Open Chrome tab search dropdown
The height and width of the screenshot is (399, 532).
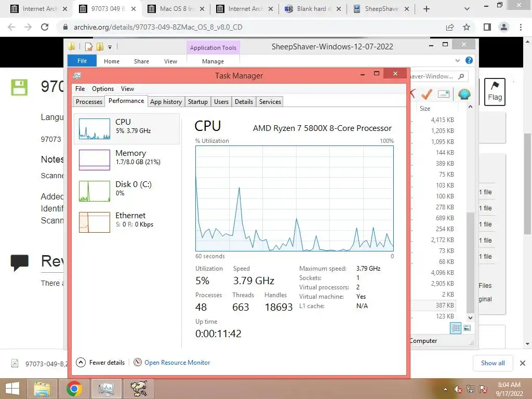coord(467,9)
